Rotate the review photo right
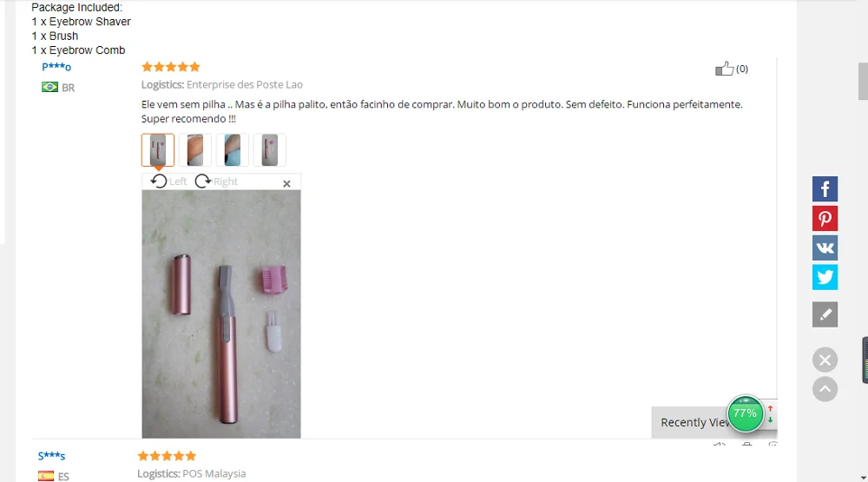The width and height of the screenshot is (868, 482). point(216,182)
